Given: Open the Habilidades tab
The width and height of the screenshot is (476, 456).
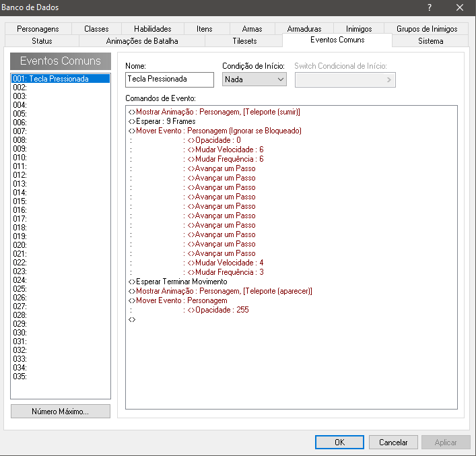Looking at the screenshot, I should click(153, 29).
